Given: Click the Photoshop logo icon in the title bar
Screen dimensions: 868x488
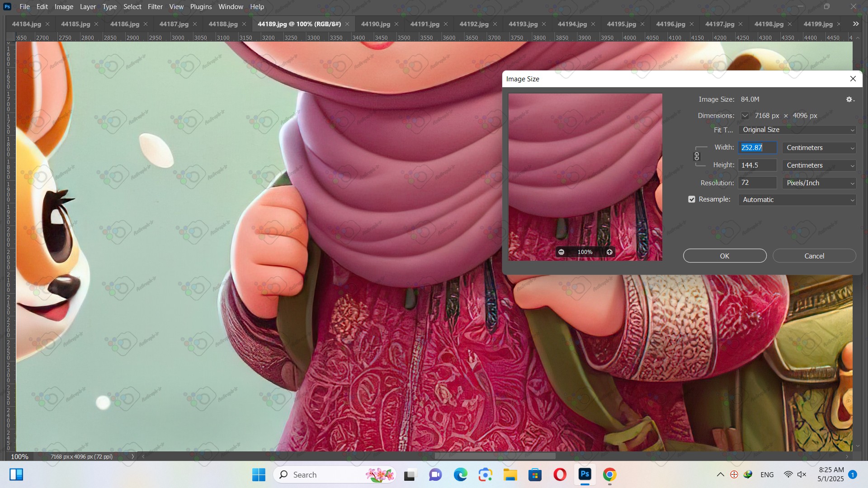Looking at the screenshot, I should [x=7, y=7].
